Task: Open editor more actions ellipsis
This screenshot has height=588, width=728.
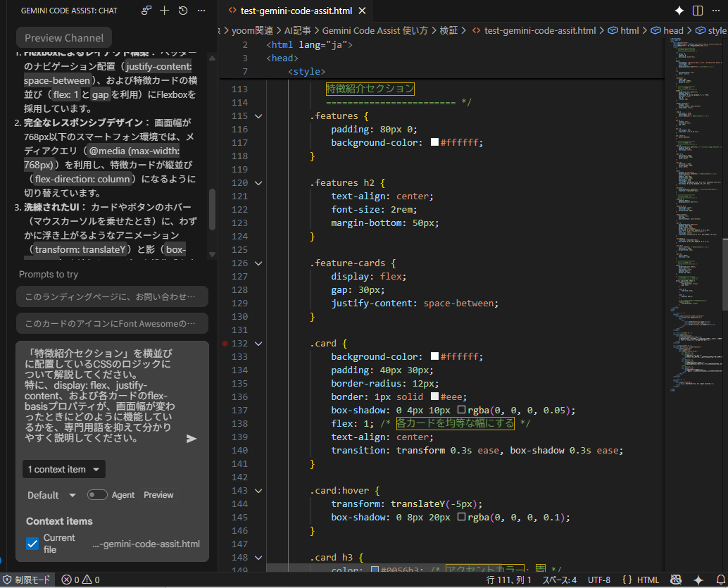Action: point(716,11)
